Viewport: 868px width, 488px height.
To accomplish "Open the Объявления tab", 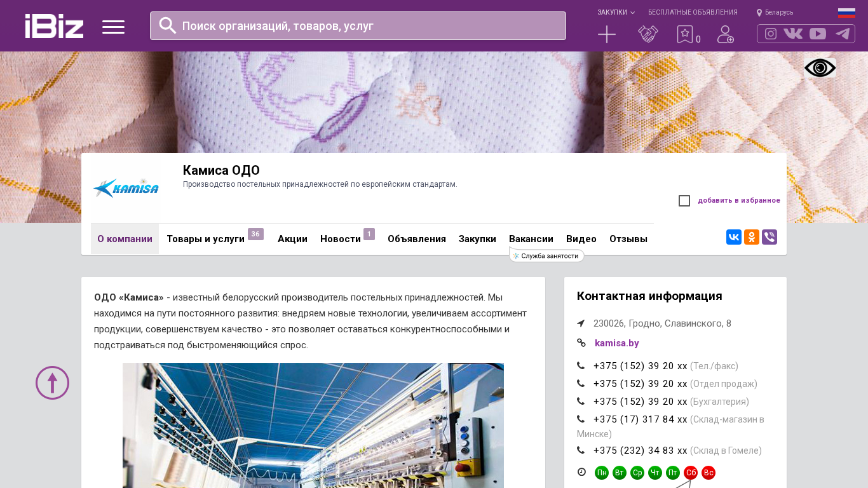I will click(417, 239).
